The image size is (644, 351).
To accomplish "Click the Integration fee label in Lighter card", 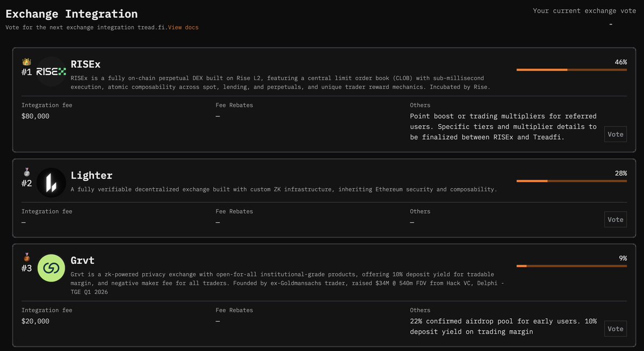I will (x=47, y=212).
